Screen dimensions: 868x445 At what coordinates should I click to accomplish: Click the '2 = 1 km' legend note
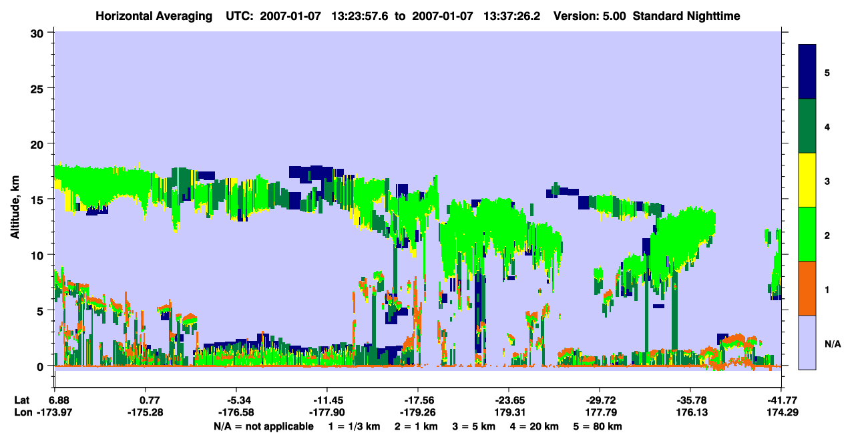(416, 426)
